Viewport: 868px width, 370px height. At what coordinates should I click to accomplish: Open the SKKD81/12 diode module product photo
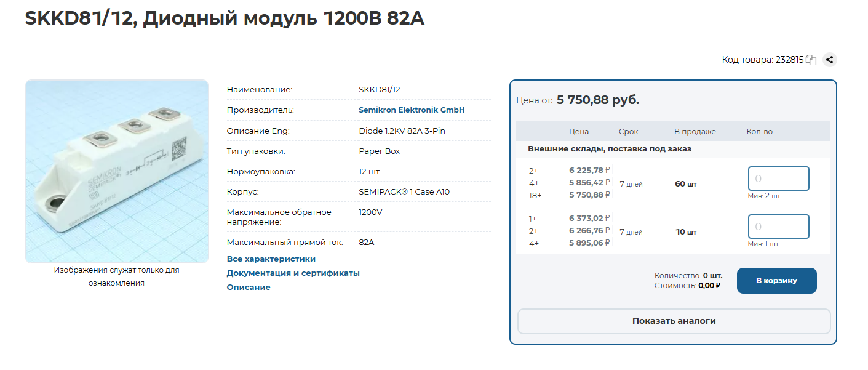(117, 171)
